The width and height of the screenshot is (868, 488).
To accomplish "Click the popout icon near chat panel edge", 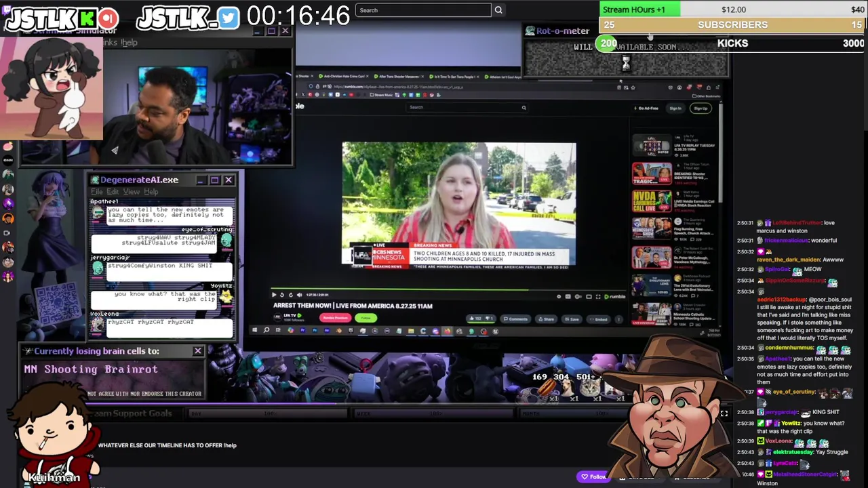I will [x=724, y=413].
